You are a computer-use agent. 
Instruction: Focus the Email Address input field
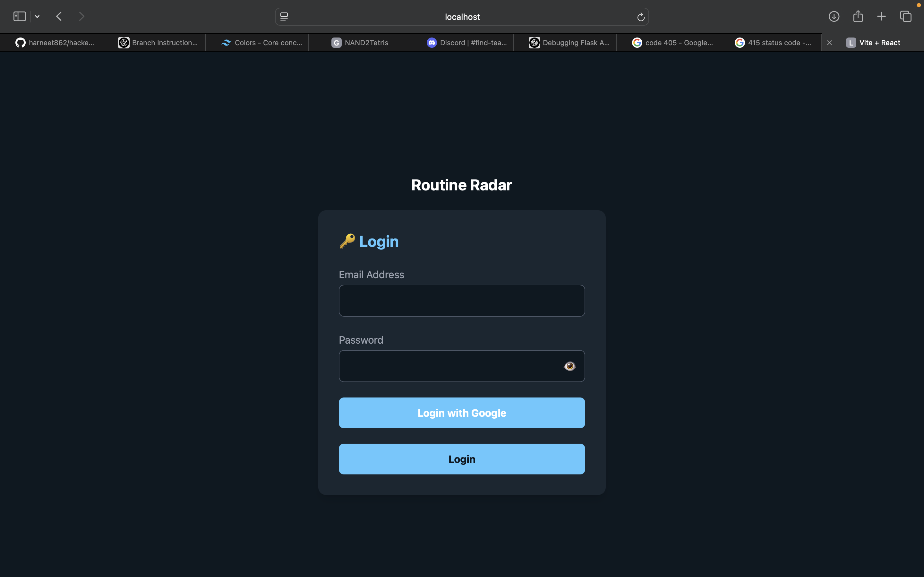tap(462, 301)
